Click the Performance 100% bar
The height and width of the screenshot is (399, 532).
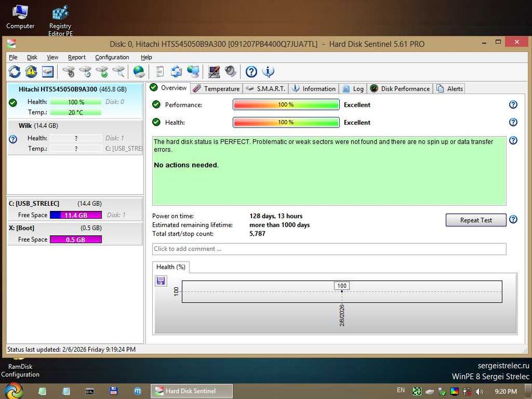pos(286,104)
